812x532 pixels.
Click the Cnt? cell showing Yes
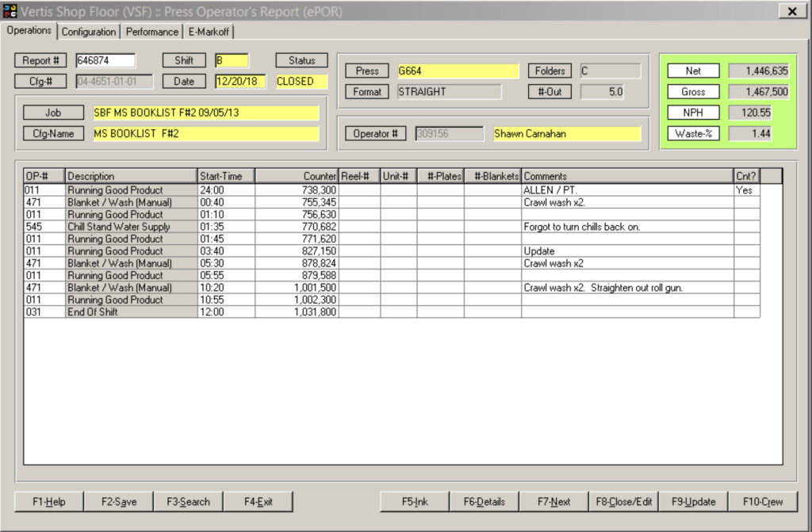coord(746,190)
